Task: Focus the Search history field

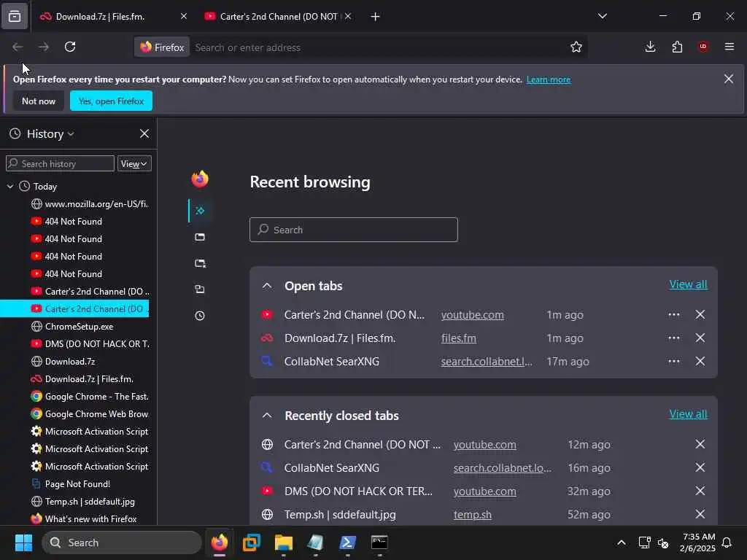Action: 60,164
